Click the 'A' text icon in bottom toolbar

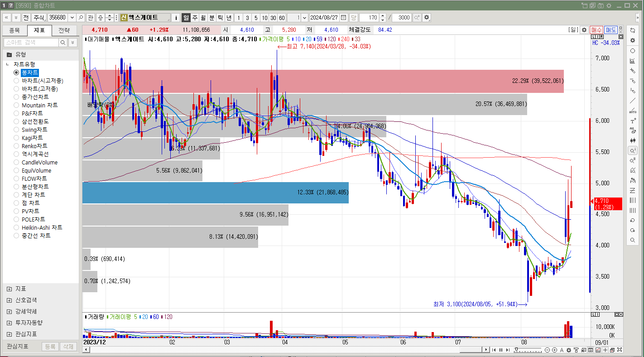tap(562, 350)
